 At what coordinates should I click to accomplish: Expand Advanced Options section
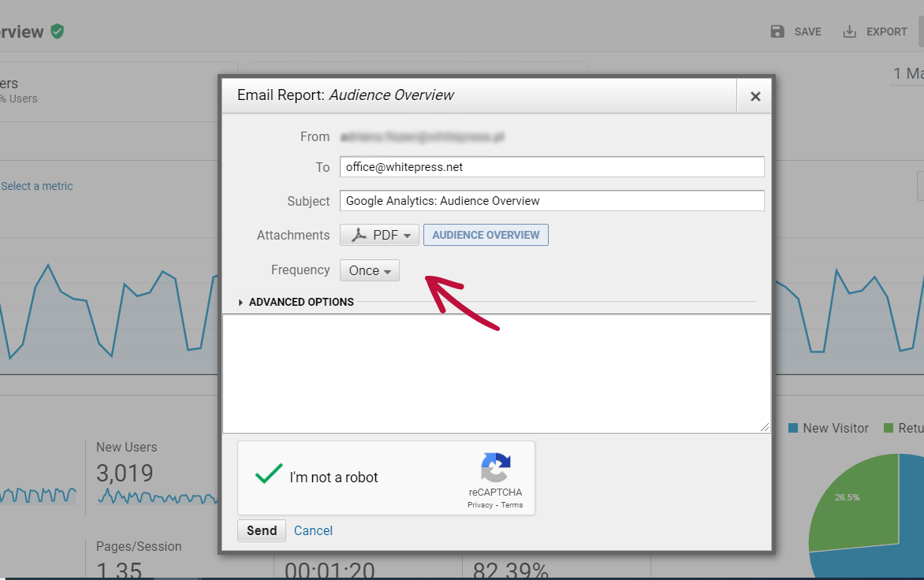296,302
